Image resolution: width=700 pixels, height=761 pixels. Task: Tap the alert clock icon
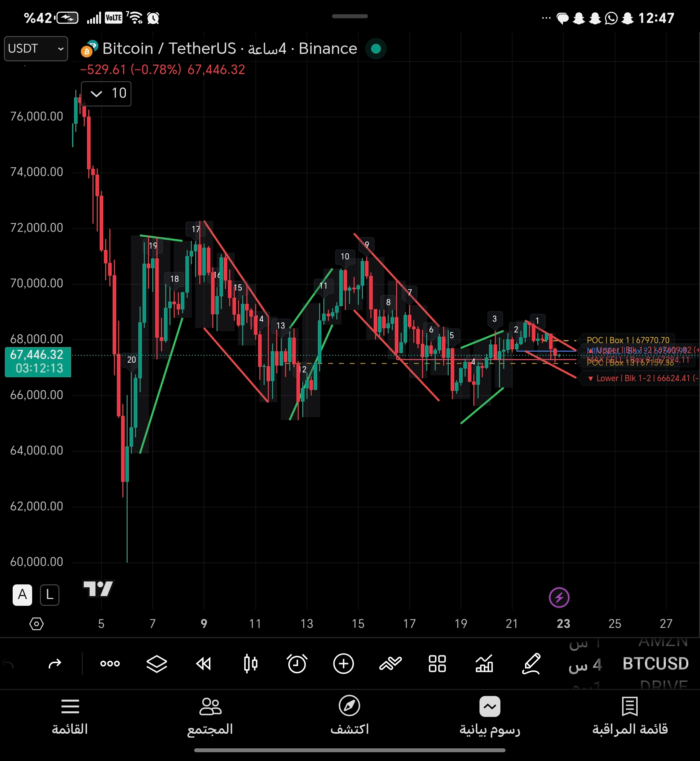[x=297, y=663]
